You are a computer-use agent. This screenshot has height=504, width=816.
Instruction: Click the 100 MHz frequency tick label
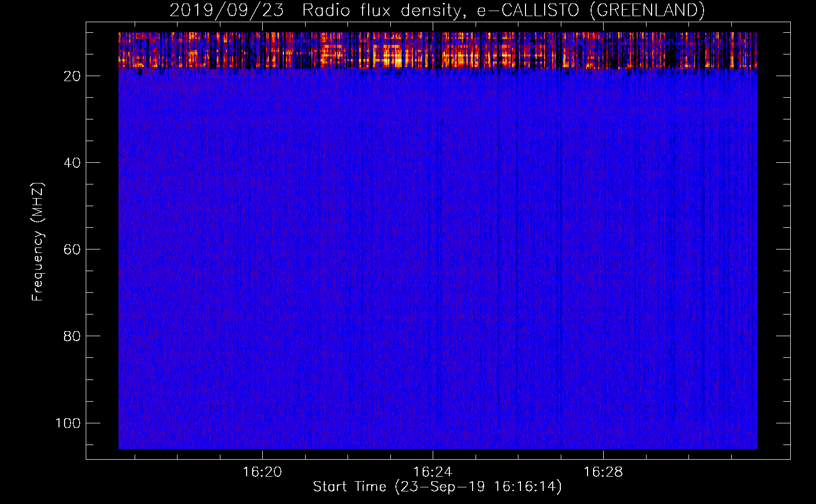[x=69, y=423]
